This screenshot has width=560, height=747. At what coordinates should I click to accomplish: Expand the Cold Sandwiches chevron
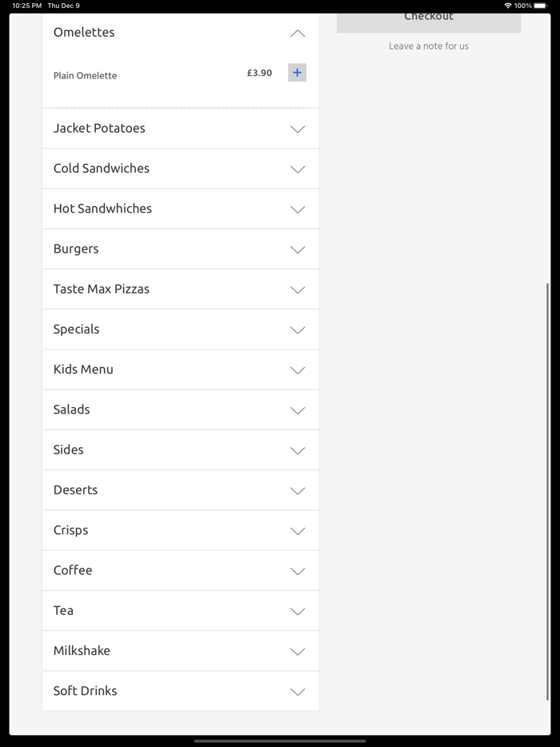298,169
